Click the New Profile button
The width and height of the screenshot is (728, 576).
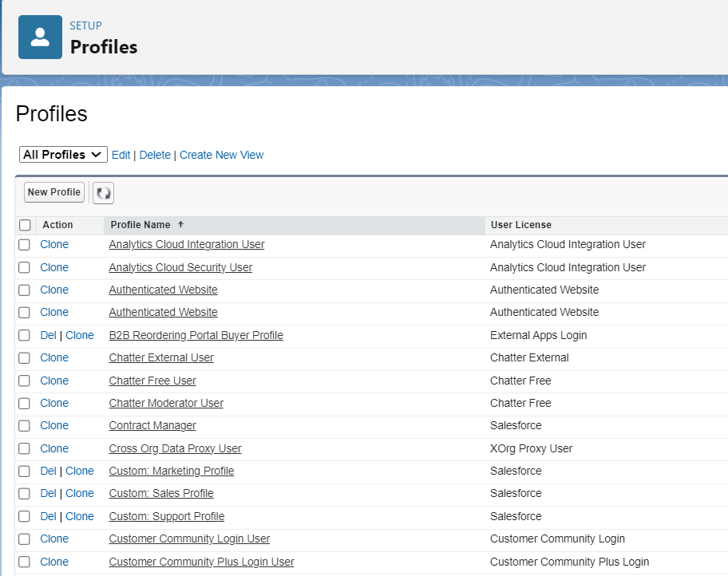(x=53, y=192)
